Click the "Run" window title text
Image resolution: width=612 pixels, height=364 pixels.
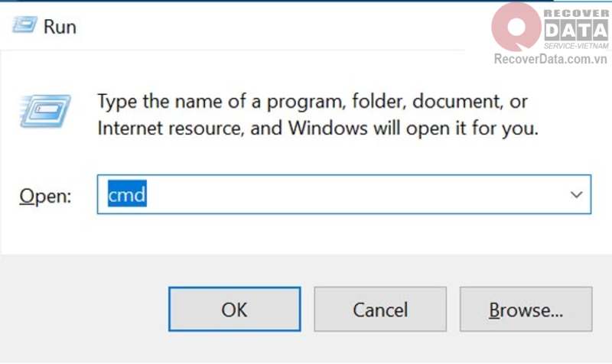point(60,27)
